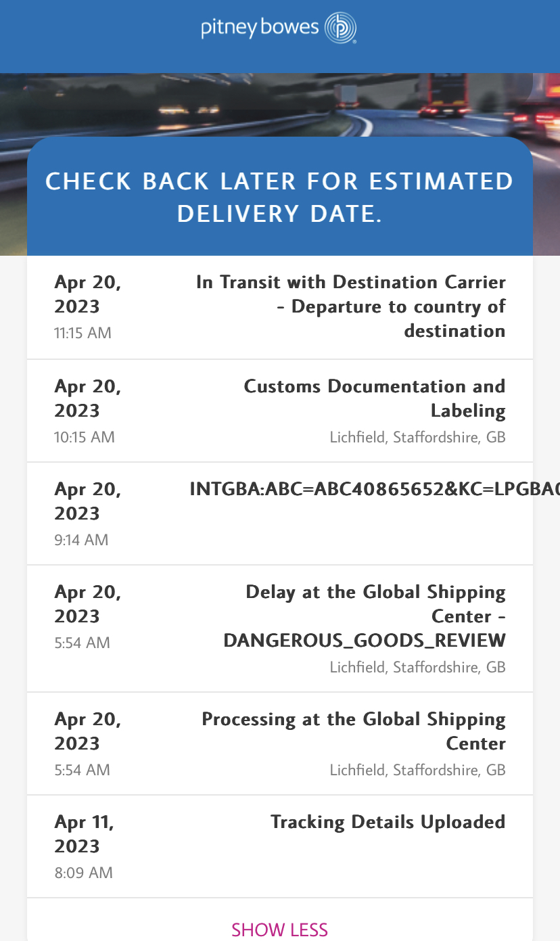Select the 8:09 AM timestamp
The width and height of the screenshot is (560, 941).
pos(83,873)
